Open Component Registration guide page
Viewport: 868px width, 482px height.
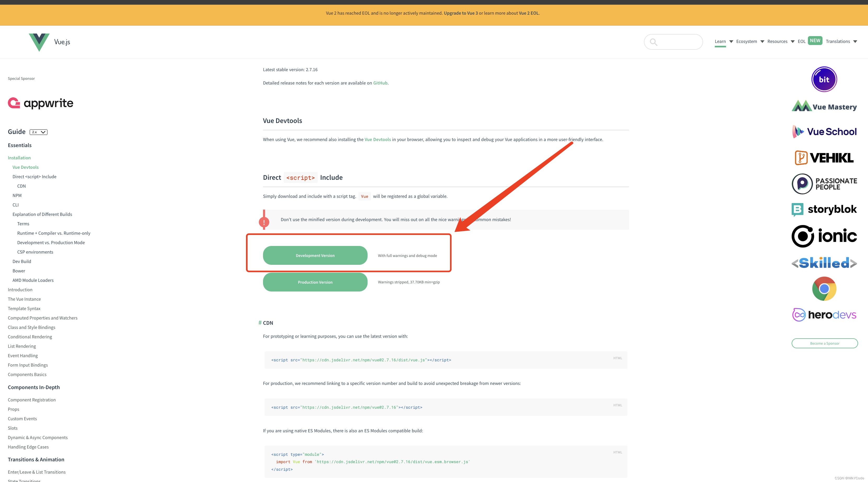coord(32,400)
